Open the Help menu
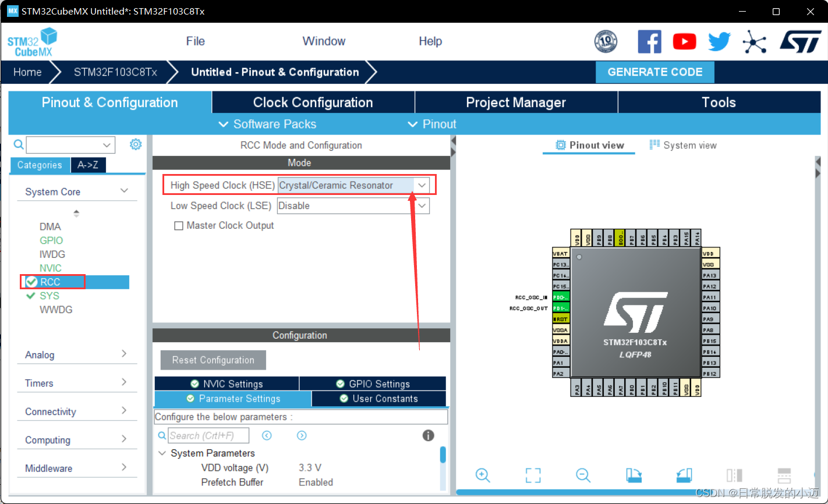 [430, 41]
